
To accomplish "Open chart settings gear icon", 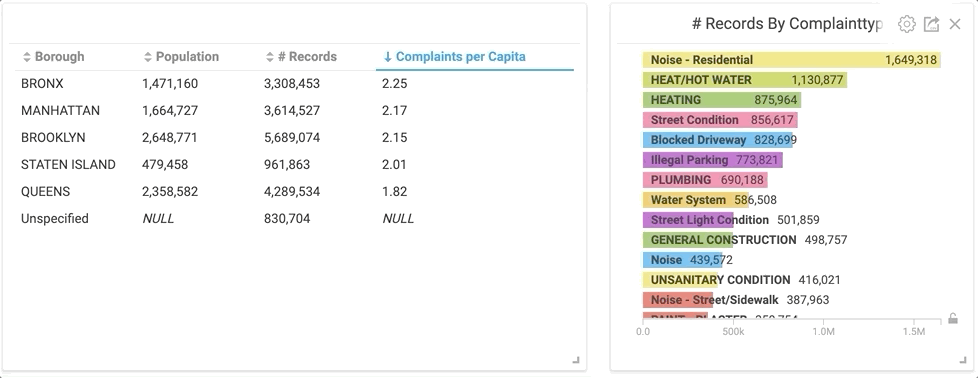I will coord(906,24).
